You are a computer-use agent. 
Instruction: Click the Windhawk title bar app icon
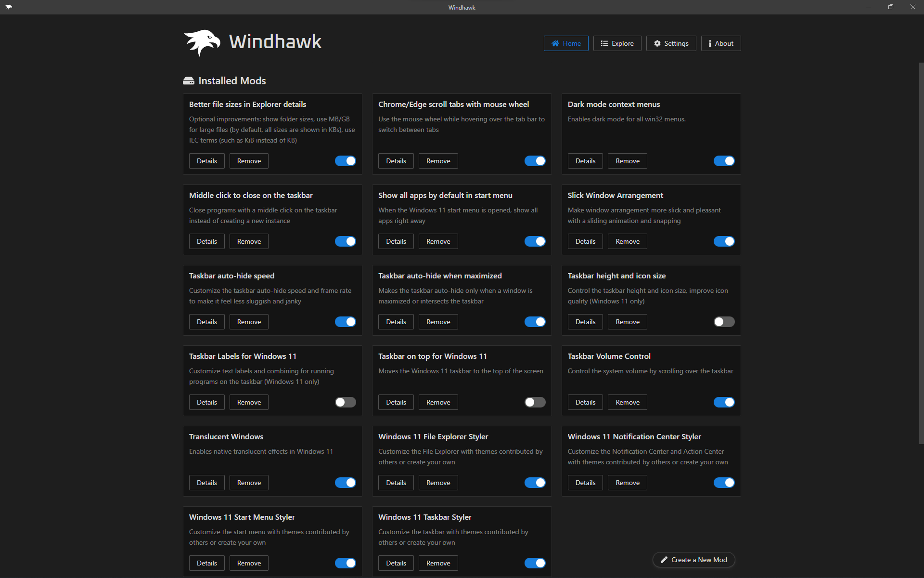click(9, 7)
